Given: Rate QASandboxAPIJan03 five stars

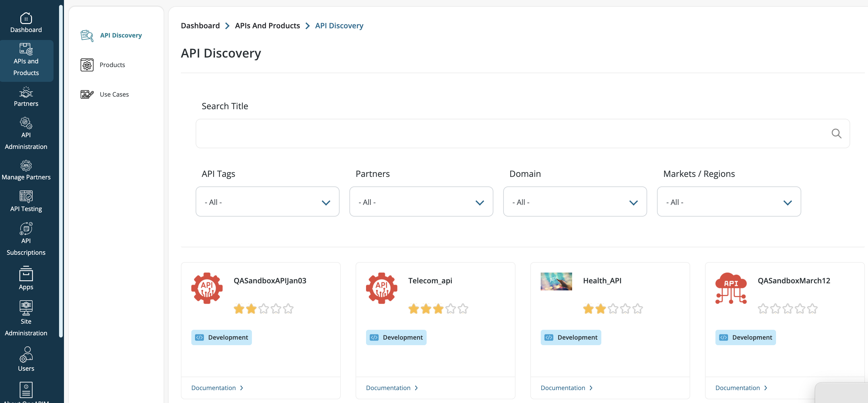Looking at the screenshot, I should point(288,308).
